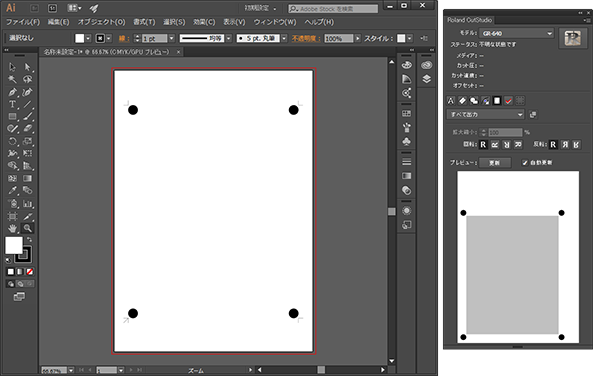Click the GPU rocket icon in title bar
The width and height of the screenshot is (593, 376).
coord(94,8)
